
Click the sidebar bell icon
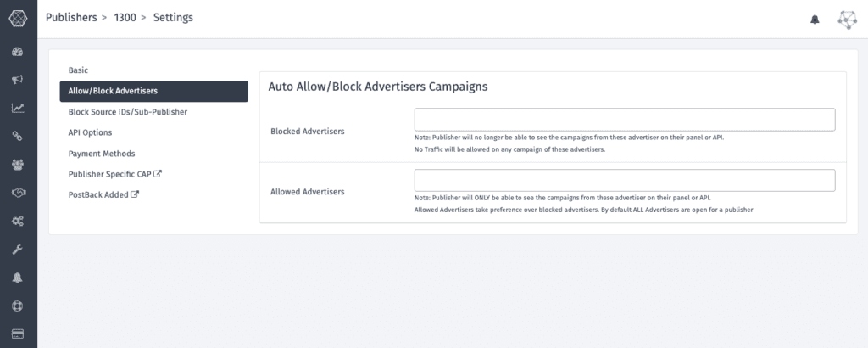click(x=18, y=278)
